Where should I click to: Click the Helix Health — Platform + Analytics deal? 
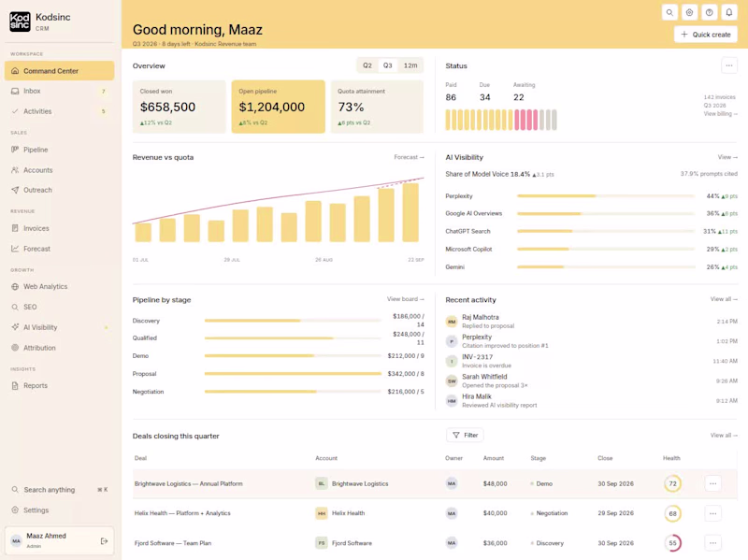tap(182, 513)
